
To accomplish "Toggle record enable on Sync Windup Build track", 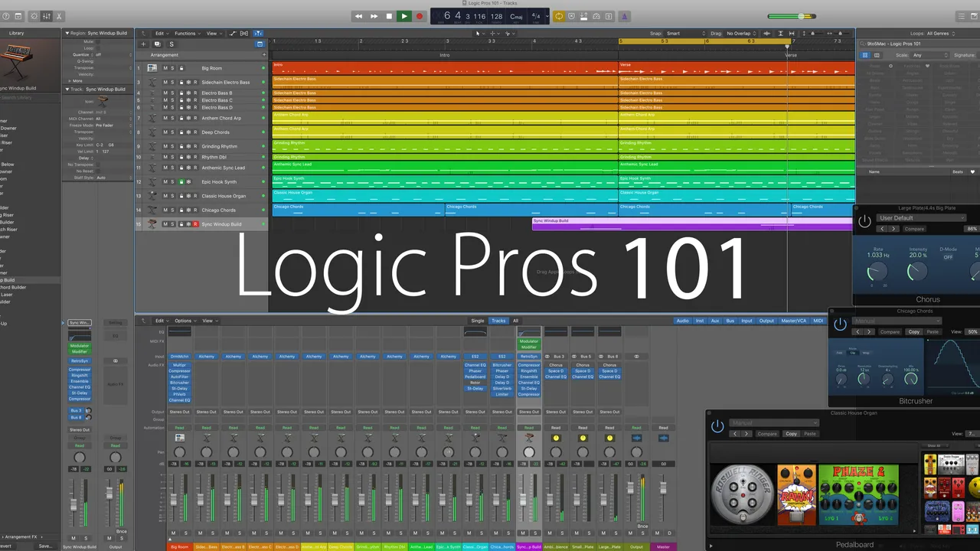I will click(195, 224).
